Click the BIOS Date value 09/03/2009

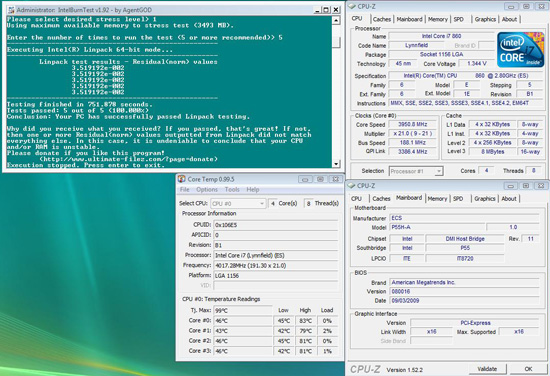pyautogui.click(x=464, y=301)
